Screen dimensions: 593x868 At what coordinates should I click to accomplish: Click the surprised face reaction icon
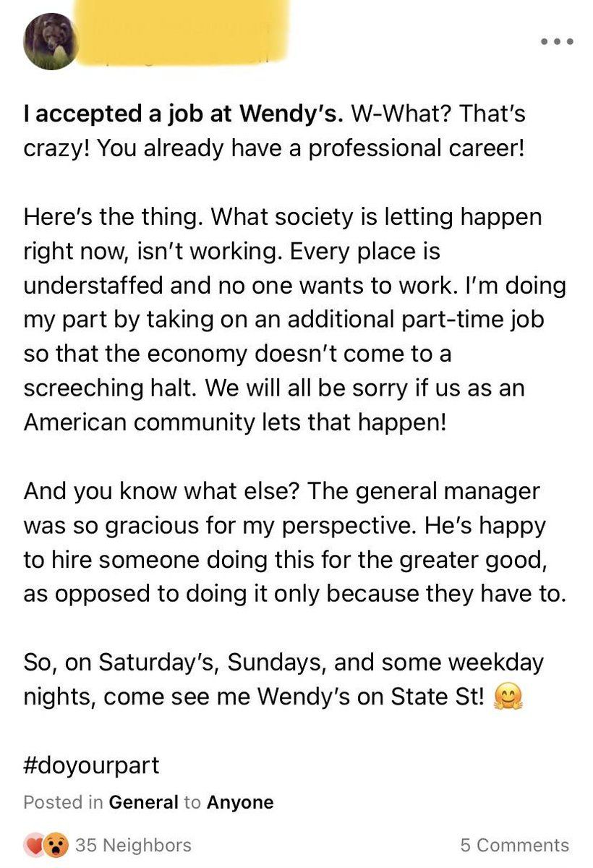point(53,845)
